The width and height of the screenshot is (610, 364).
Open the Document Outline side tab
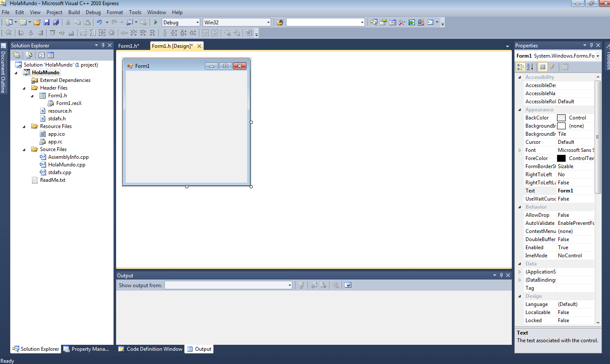click(x=3, y=68)
